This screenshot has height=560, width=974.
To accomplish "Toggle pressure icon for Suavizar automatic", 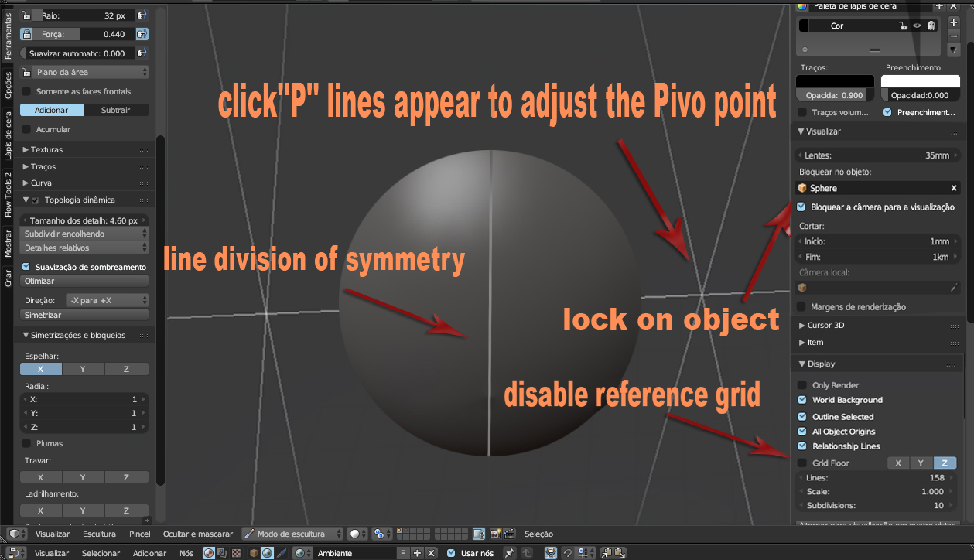I will (142, 53).
